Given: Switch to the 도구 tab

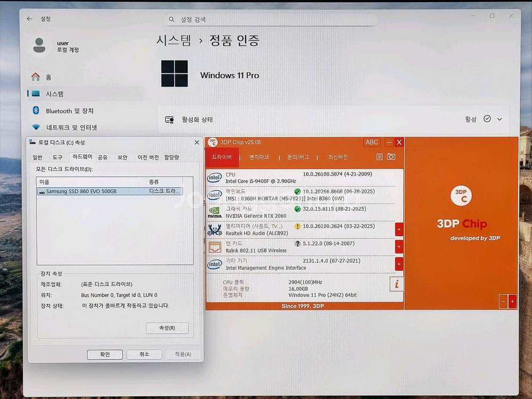Looking at the screenshot, I should pyautogui.click(x=57, y=157).
